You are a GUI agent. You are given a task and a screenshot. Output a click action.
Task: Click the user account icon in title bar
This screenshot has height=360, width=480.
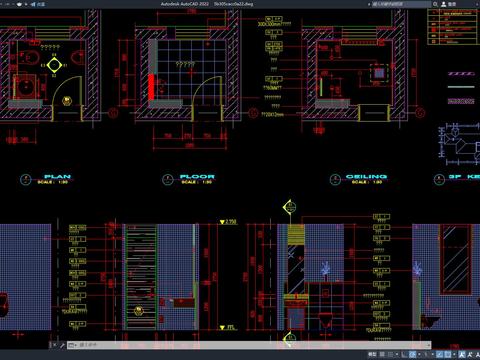444,4
